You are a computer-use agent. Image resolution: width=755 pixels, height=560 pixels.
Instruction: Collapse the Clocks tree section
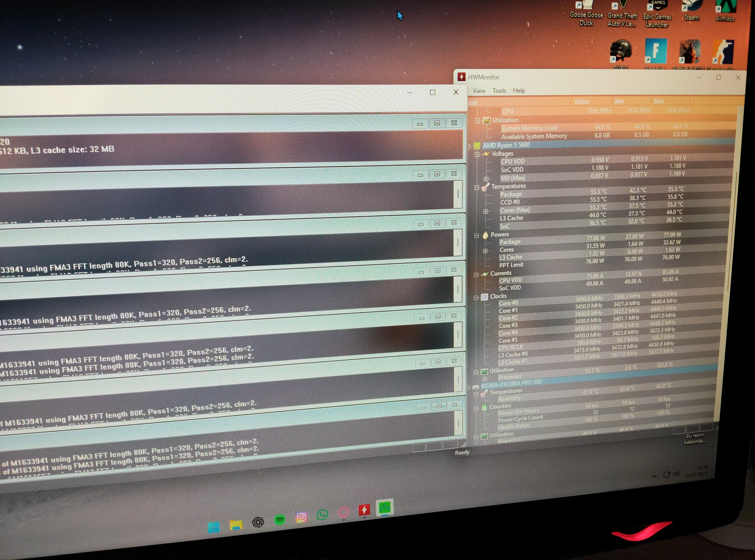[x=476, y=298]
